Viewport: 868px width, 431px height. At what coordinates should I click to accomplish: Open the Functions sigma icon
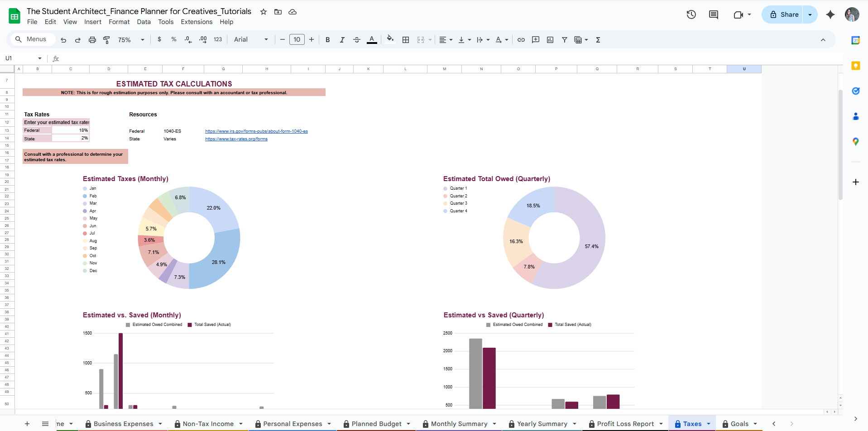click(x=598, y=40)
